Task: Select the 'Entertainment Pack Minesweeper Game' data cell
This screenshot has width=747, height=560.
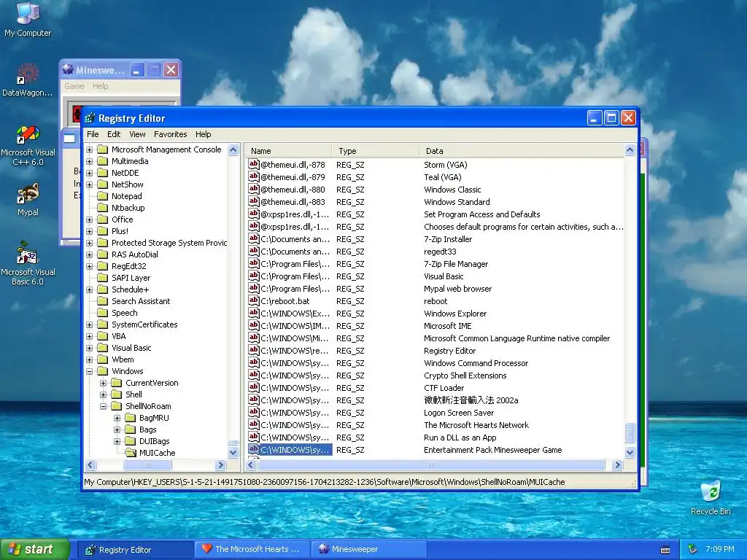Action: click(x=492, y=450)
